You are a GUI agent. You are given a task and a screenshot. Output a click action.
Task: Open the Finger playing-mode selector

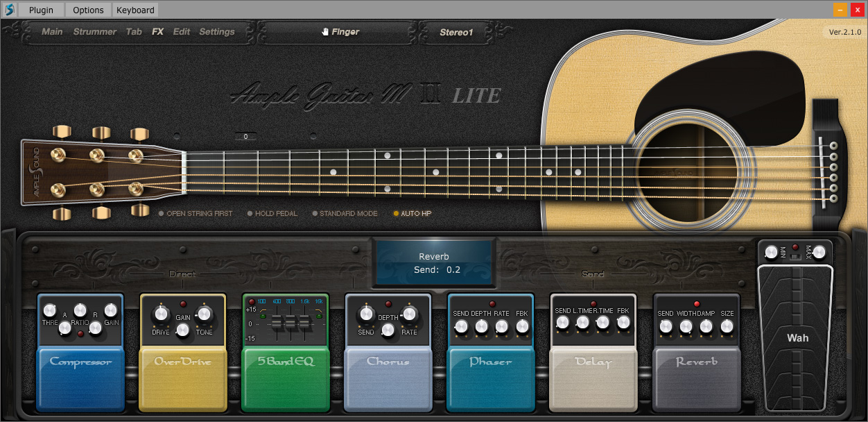[338, 32]
